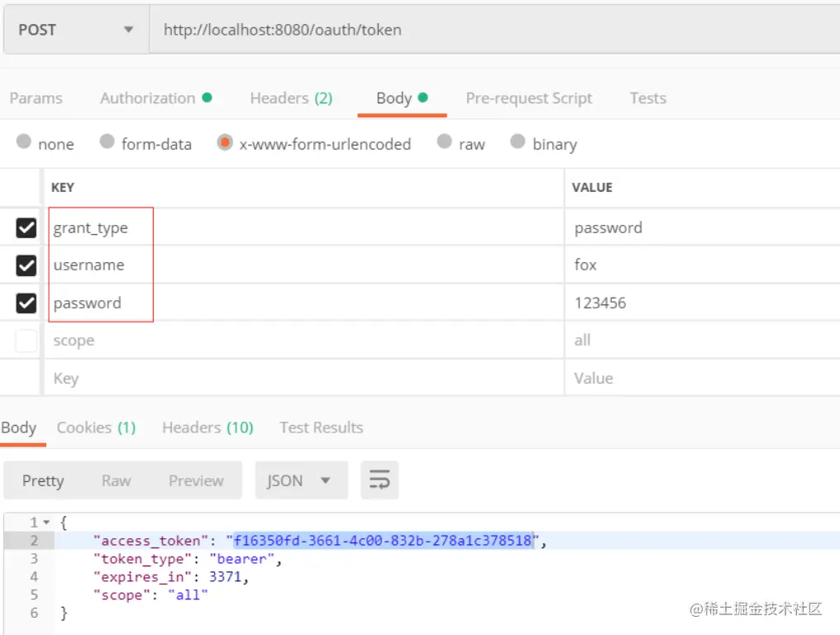Image resolution: width=840 pixels, height=635 pixels.
Task: Switch to Raw response view
Action: tap(117, 480)
